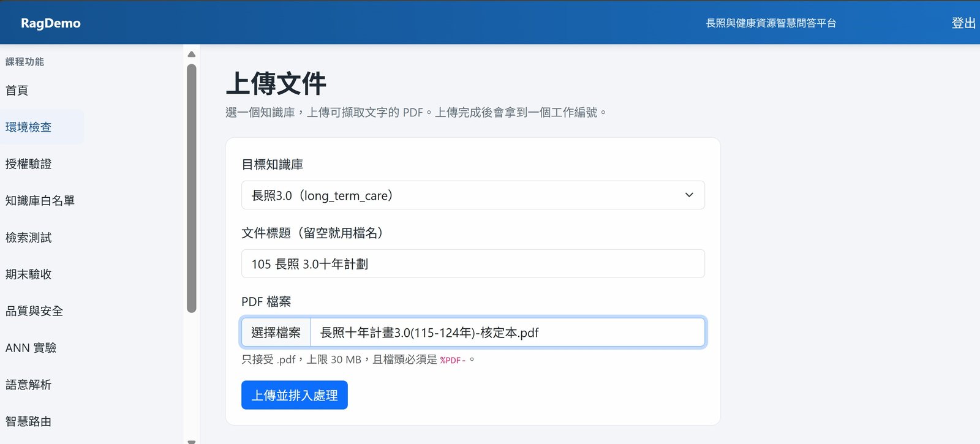This screenshot has width=980, height=444.
Task: Click the PDF 檔案 field label
Action: point(266,301)
